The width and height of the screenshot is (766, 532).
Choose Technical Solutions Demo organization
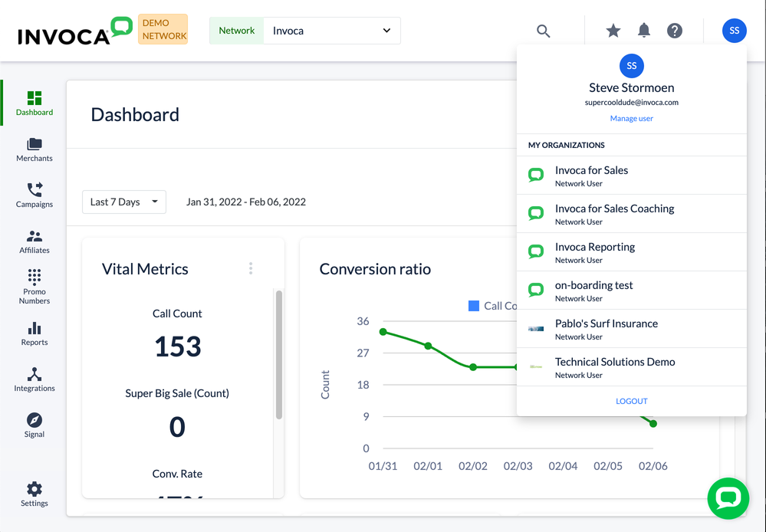(x=615, y=363)
